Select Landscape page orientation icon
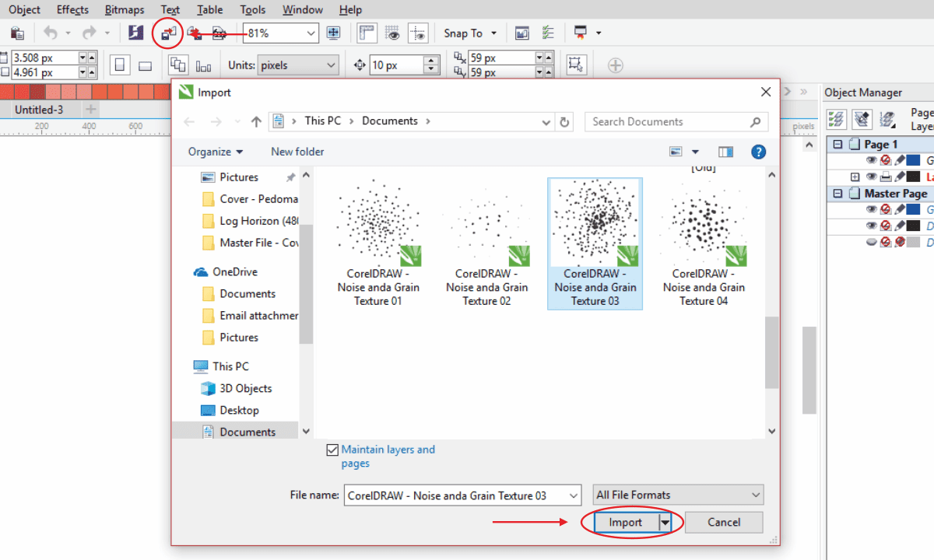Image resolution: width=934 pixels, height=560 pixels. (145, 65)
